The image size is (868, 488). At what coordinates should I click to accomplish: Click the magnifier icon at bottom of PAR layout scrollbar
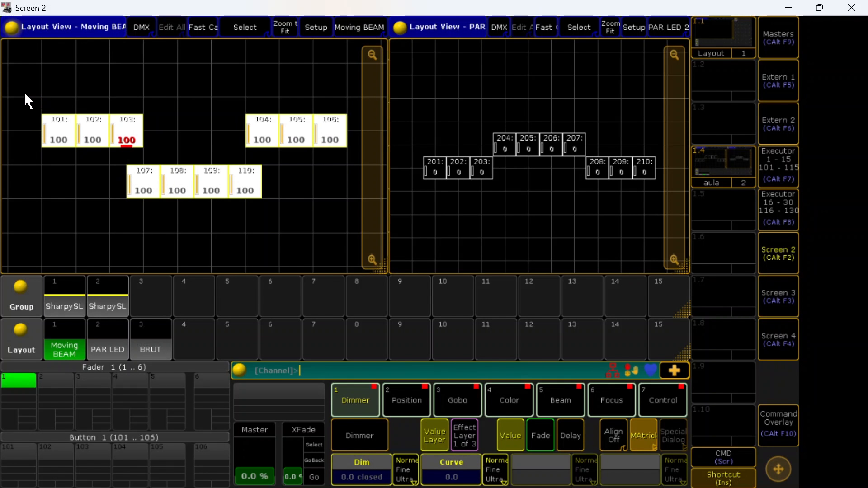[x=674, y=260]
